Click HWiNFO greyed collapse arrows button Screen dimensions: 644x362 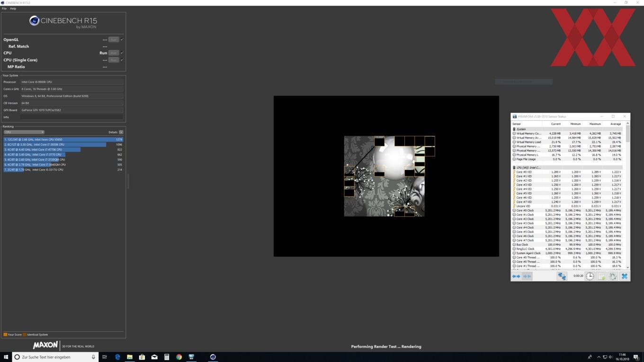(x=527, y=276)
